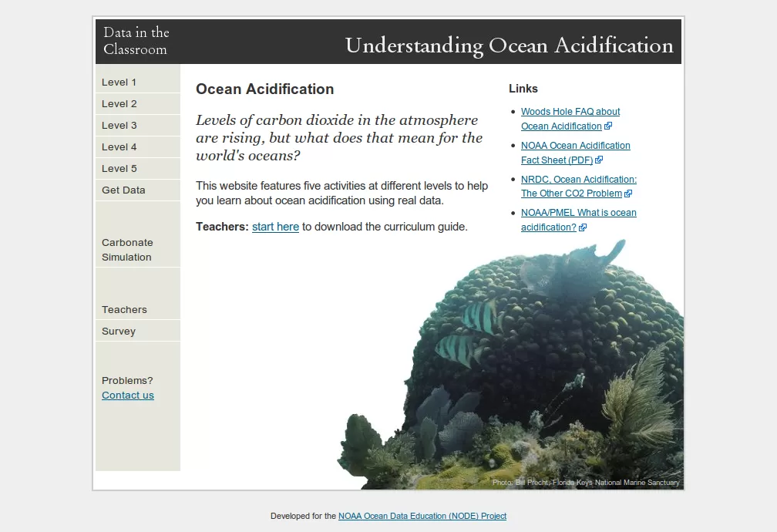The width and height of the screenshot is (777, 532).
Task: Click the Data in the Classroom logo
Action: point(136,41)
